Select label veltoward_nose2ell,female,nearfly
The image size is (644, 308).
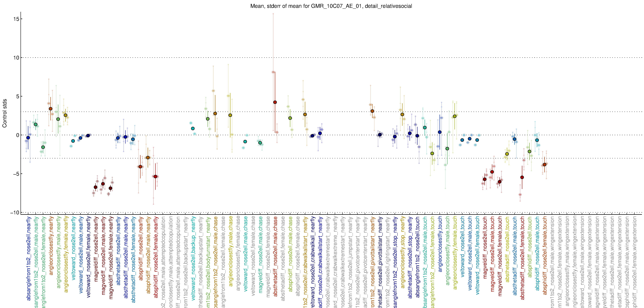click(88, 257)
